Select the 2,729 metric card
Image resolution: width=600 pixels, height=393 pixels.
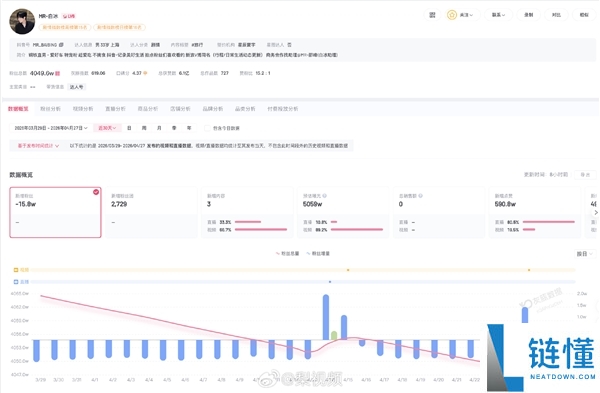152,212
